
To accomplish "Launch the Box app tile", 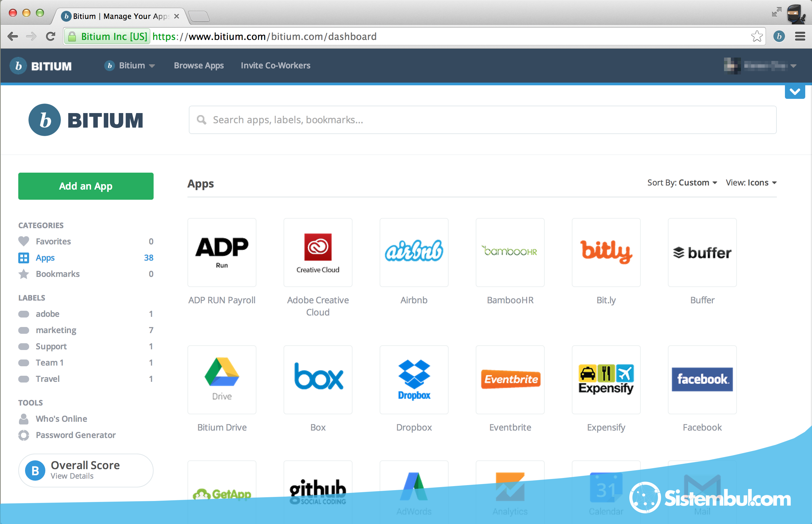I will [318, 380].
